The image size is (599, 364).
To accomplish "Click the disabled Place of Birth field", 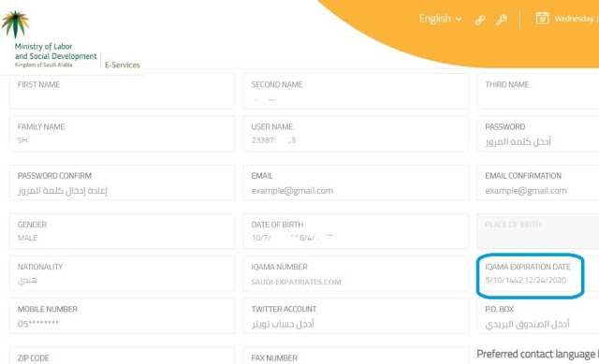I will (x=538, y=231).
